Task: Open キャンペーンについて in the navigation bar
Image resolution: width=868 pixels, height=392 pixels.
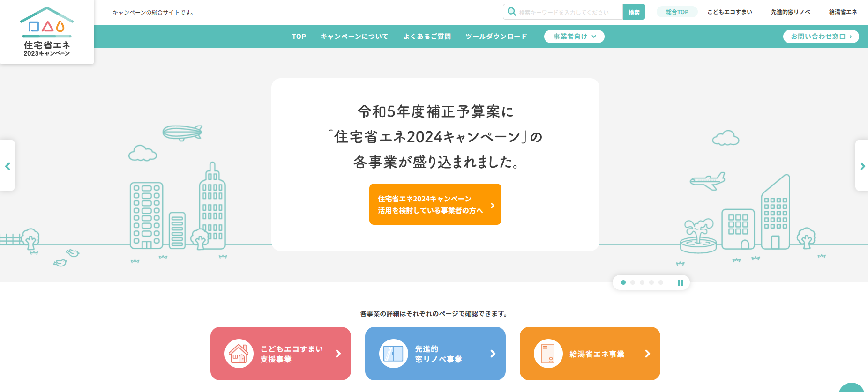Action: point(354,37)
